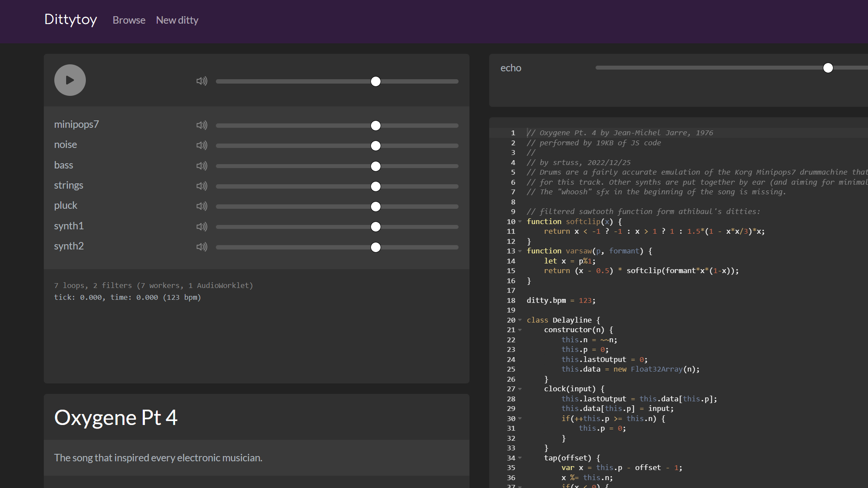Mute the noise track speaker icon
Image resolution: width=868 pixels, height=488 pixels.
pyautogui.click(x=201, y=145)
